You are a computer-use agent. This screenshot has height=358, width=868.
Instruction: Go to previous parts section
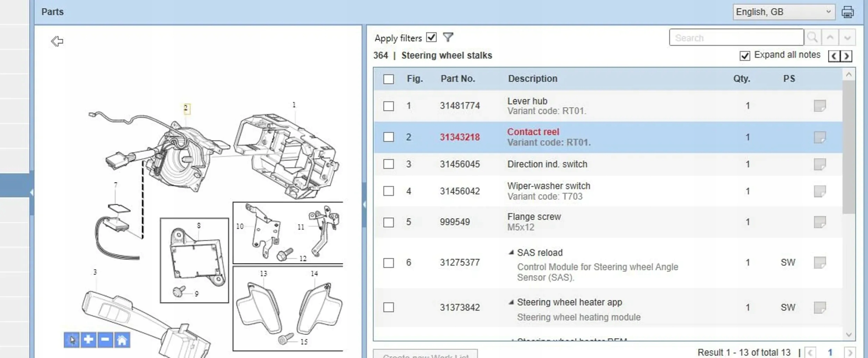click(834, 56)
